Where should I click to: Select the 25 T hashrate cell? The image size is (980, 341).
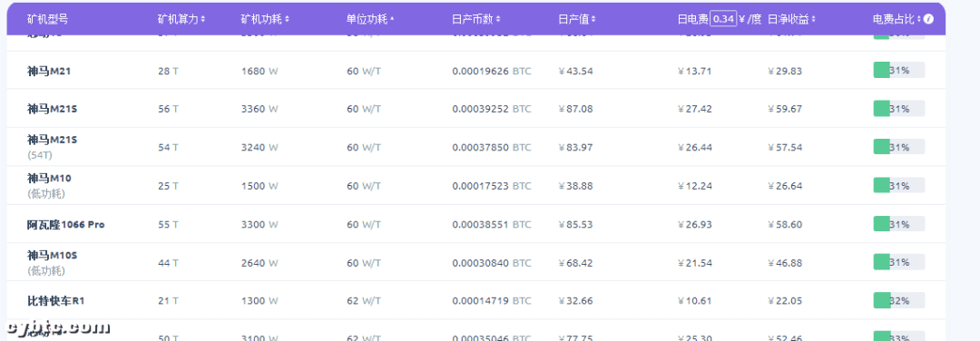(x=168, y=186)
